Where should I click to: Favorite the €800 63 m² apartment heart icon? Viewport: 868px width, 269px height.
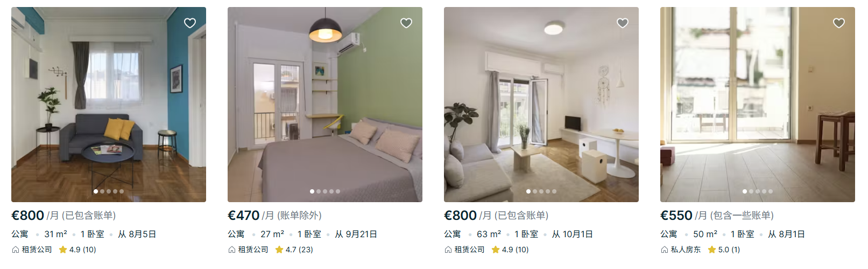[x=623, y=23]
